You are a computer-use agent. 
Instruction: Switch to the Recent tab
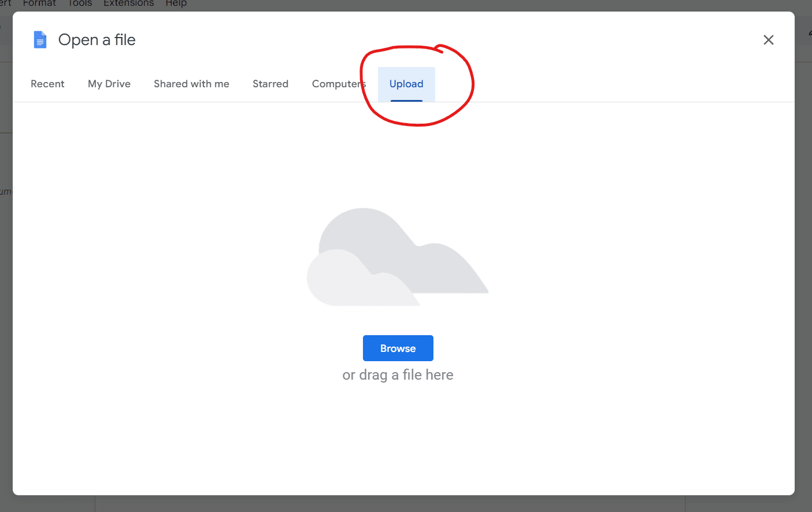(47, 84)
